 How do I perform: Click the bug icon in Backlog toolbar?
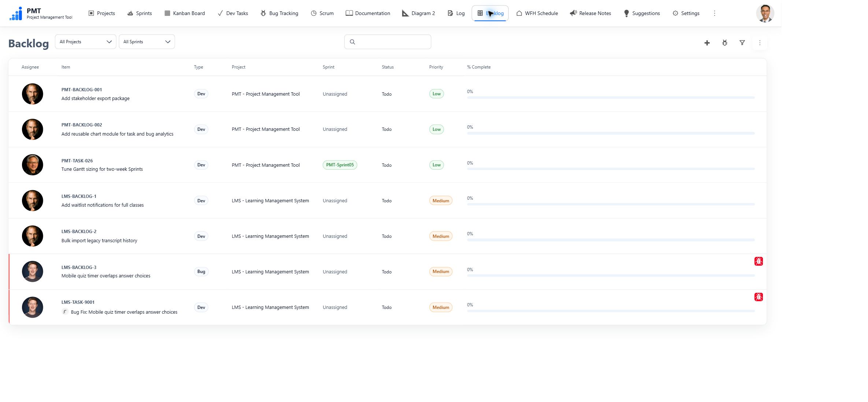(x=724, y=43)
